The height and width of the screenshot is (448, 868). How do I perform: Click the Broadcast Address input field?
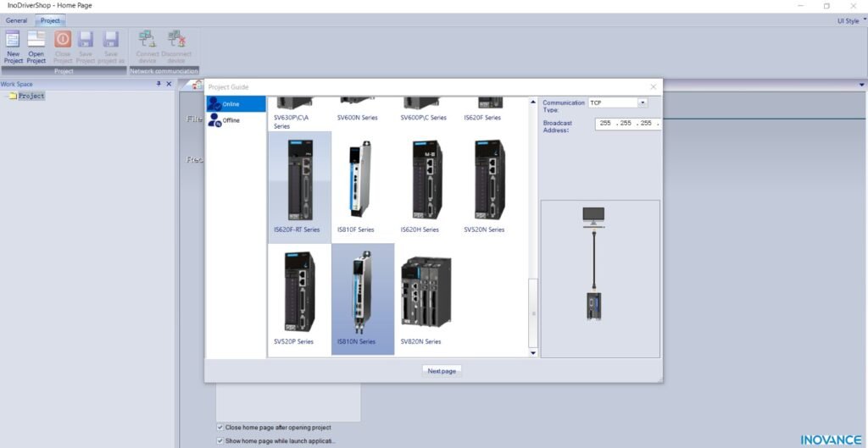[x=627, y=124]
